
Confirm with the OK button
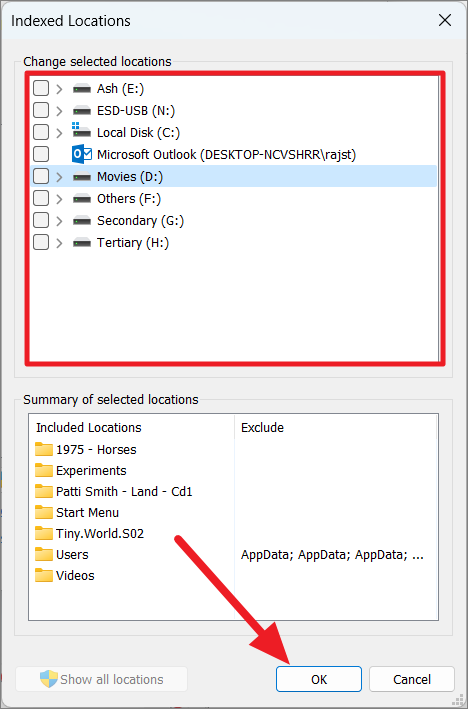click(x=319, y=679)
